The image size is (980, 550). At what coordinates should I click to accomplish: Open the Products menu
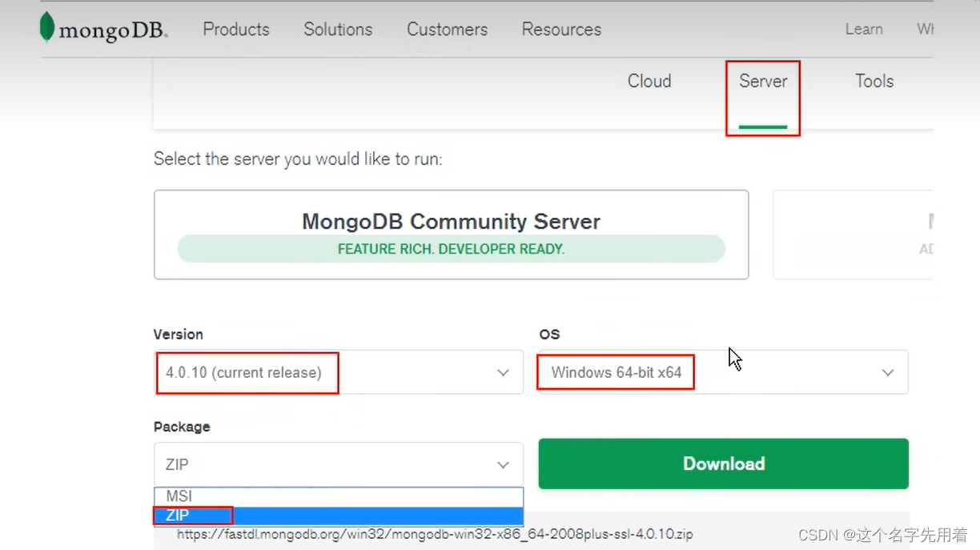[236, 30]
